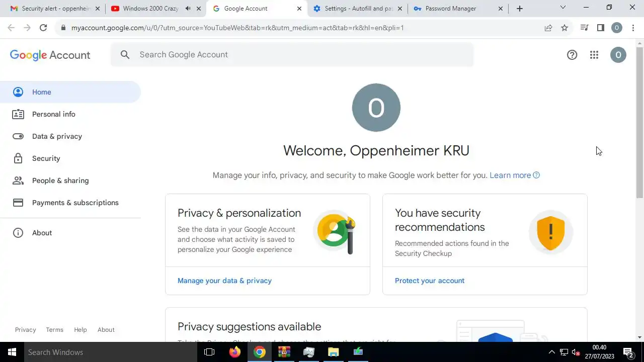Open Chrome profile avatar in toolbar
644x362 pixels.
(617, 28)
